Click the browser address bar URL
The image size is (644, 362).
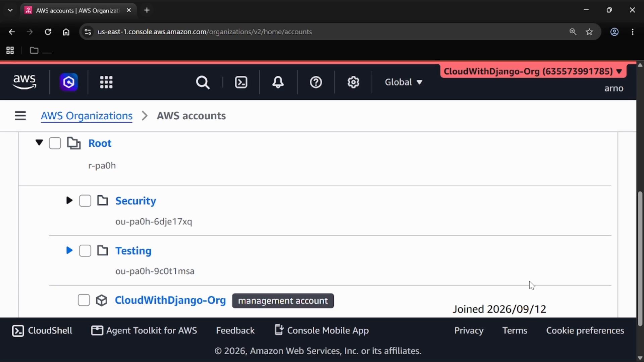point(205,32)
